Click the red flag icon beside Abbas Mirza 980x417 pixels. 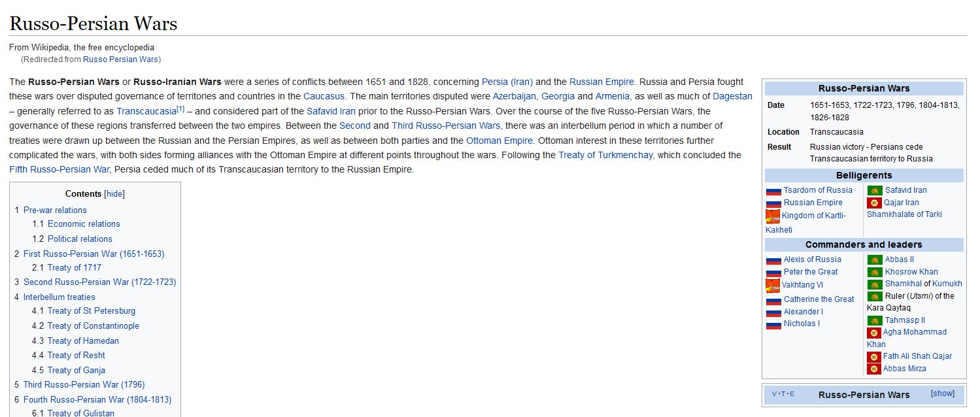pos(874,369)
